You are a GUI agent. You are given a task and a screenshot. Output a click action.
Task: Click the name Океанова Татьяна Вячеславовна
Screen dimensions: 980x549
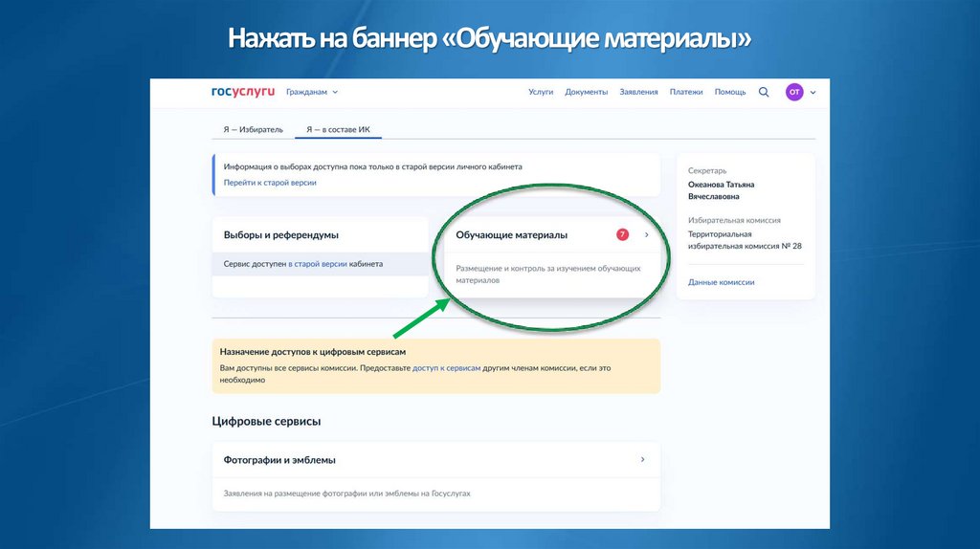coord(722,190)
